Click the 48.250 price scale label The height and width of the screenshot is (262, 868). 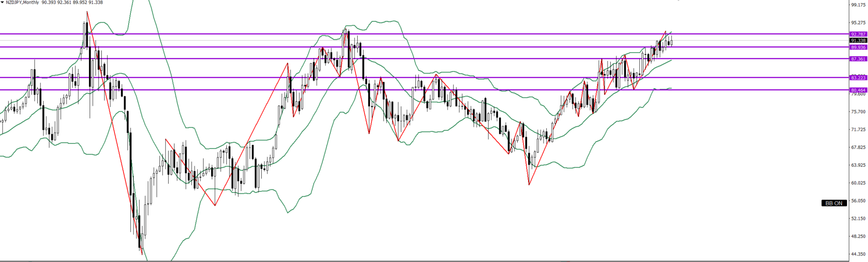(858, 236)
